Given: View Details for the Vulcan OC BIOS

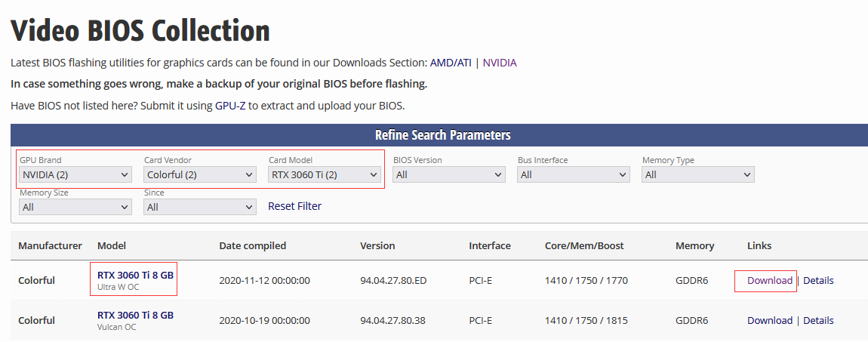Looking at the screenshot, I should coord(818,320).
